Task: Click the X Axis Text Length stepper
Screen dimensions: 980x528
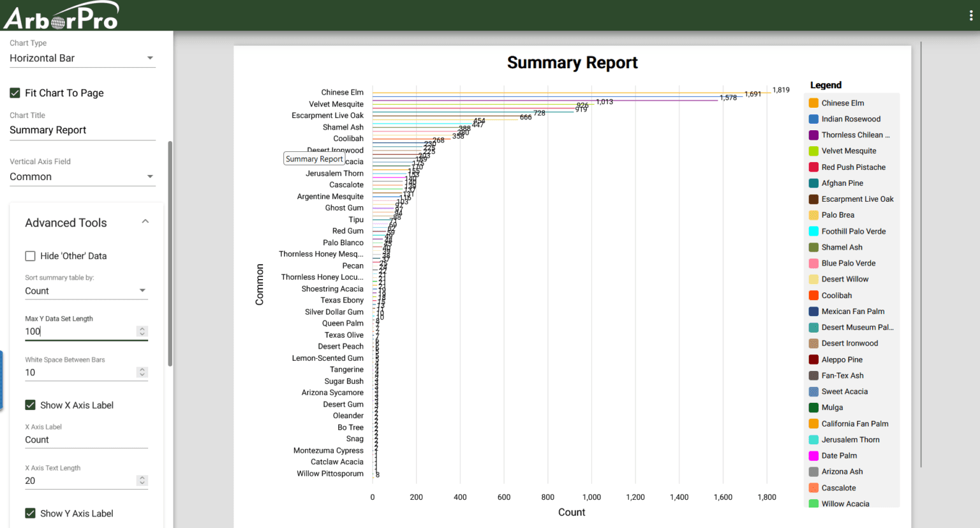Action: point(142,481)
